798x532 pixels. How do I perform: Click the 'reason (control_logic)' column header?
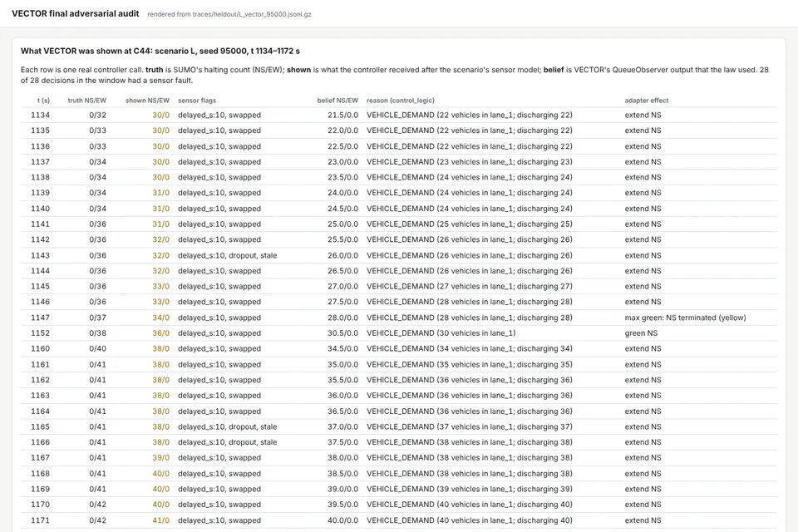coord(401,101)
